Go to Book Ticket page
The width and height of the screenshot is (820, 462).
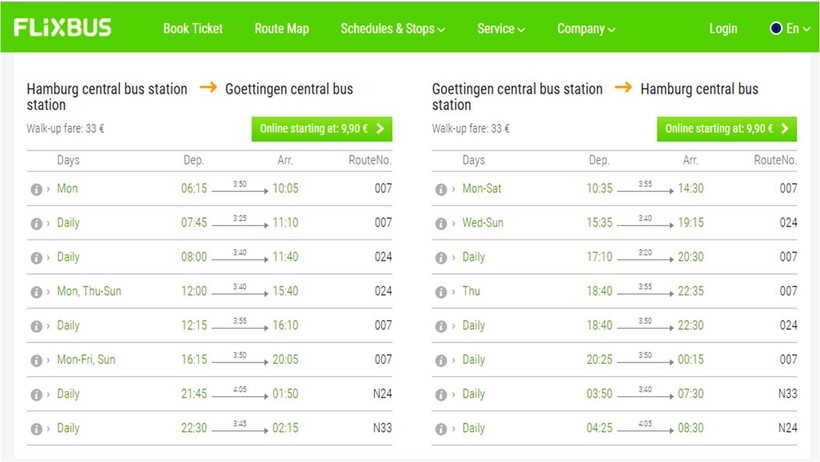pyautogui.click(x=193, y=29)
